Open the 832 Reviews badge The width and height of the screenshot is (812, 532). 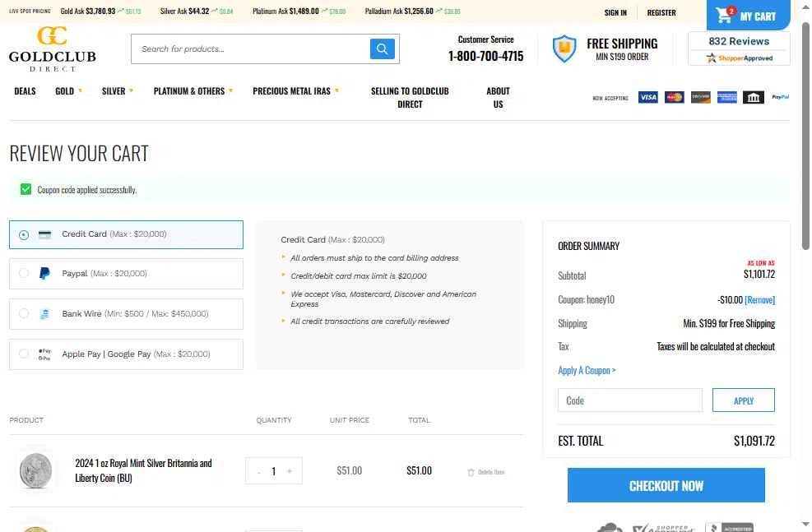(x=739, y=49)
